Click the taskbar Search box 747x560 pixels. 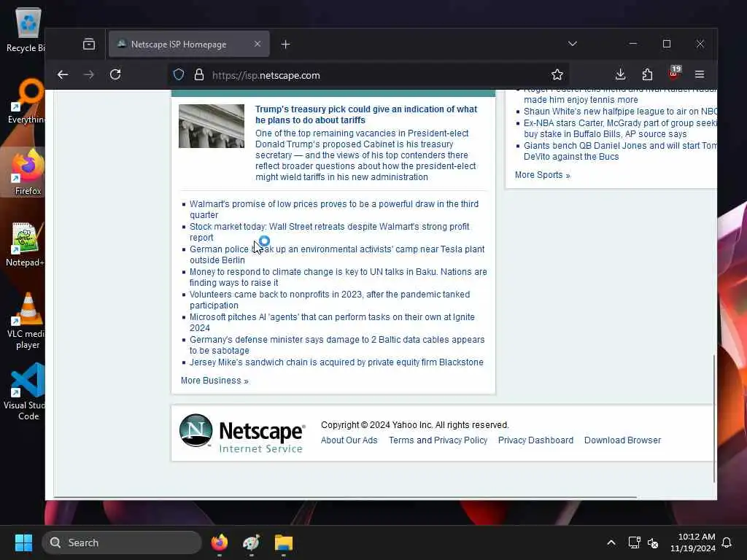(x=122, y=542)
